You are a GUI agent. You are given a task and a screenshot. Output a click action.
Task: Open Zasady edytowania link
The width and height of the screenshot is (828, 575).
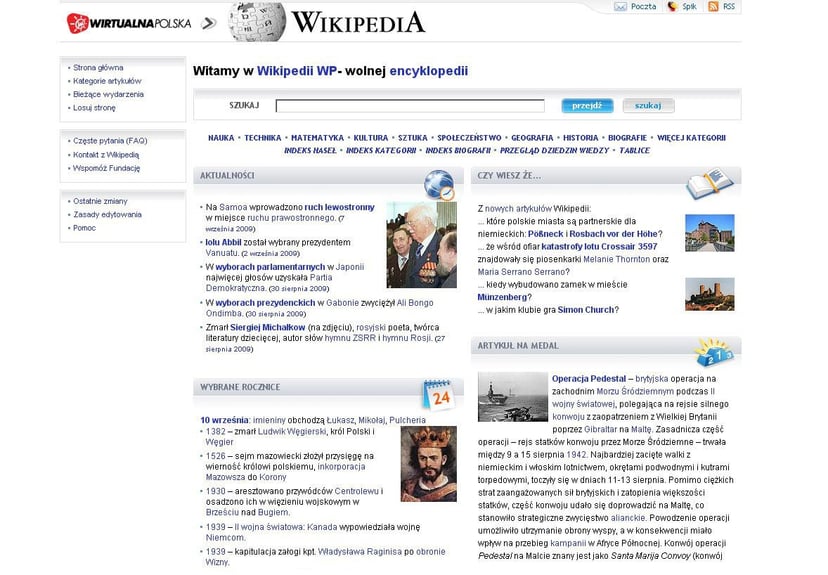pos(107,214)
